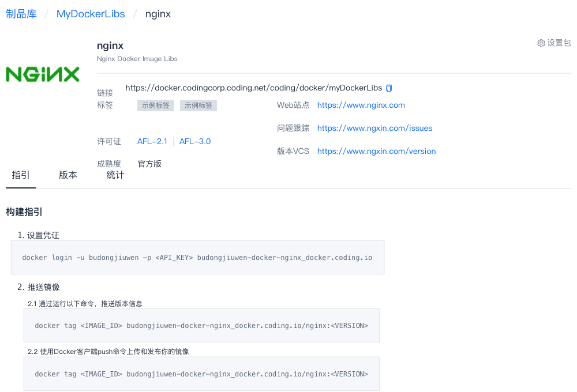Open MyDockerLibs breadcrumb link

(x=91, y=14)
